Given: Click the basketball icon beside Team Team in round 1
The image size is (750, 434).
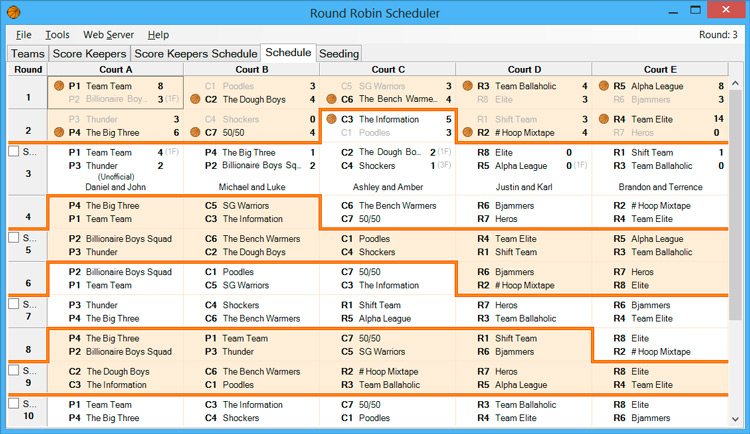Looking at the screenshot, I should click(x=59, y=87).
